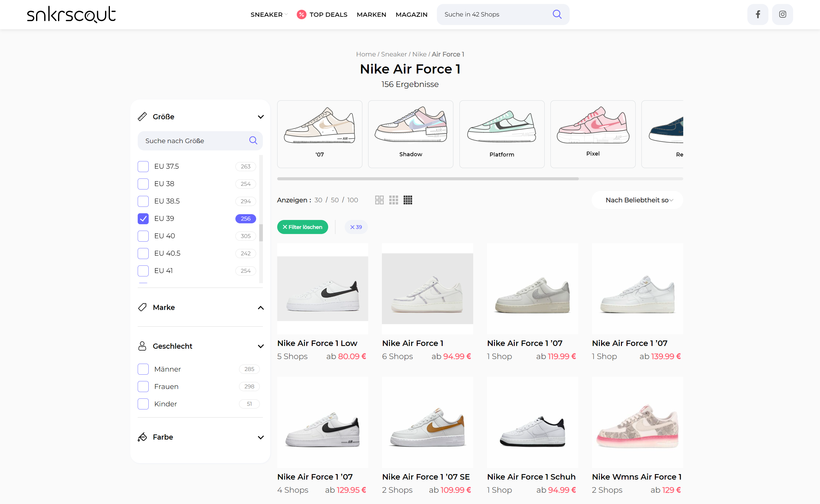Collapse the Größe filter section
Viewport: 820px width, 504px height.
tap(261, 117)
